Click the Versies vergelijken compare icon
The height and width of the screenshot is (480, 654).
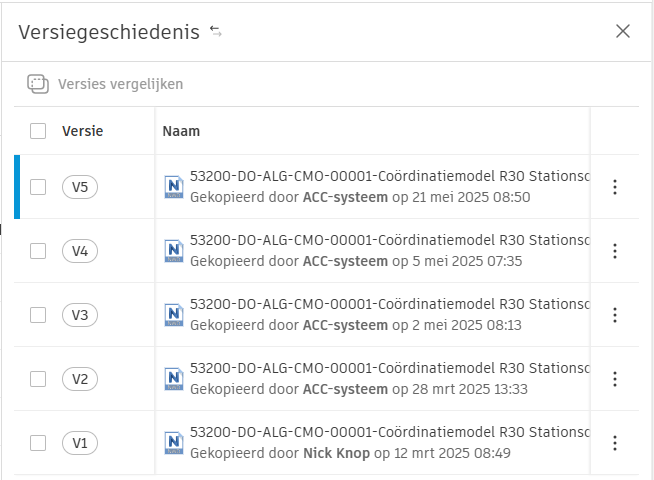click(38, 84)
